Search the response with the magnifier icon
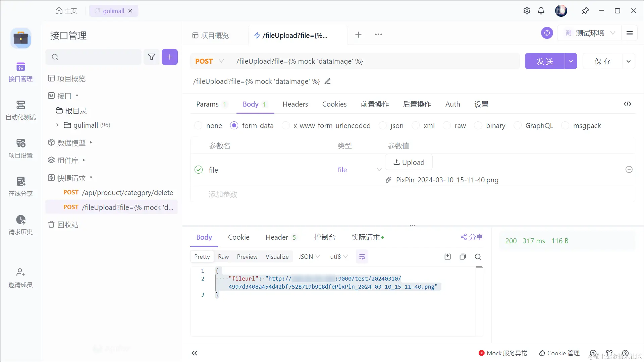This screenshot has height=362, width=644. (478, 257)
